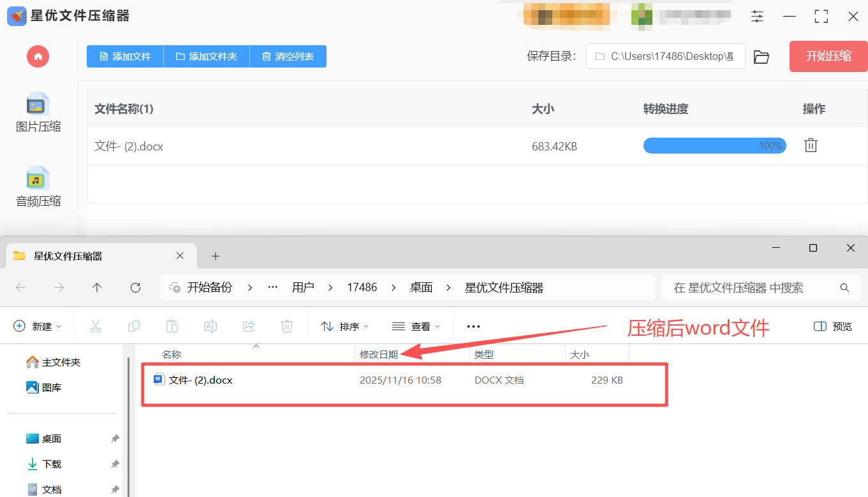Toggle the 预览 preview pane
The height and width of the screenshot is (497, 868).
(x=833, y=326)
